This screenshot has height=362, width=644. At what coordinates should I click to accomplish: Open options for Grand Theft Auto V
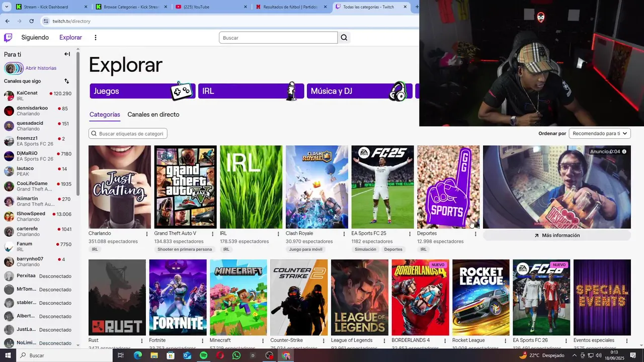coord(213,234)
